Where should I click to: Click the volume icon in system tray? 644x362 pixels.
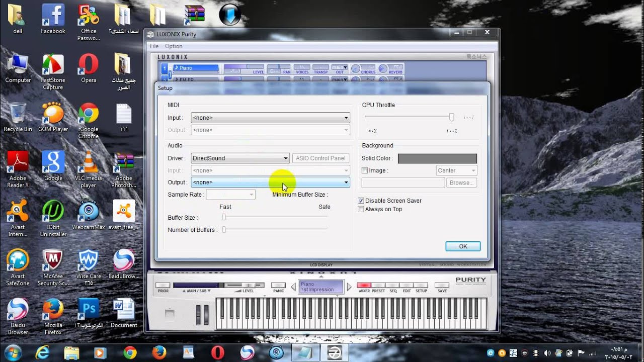pyautogui.click(x=547, y=353)
